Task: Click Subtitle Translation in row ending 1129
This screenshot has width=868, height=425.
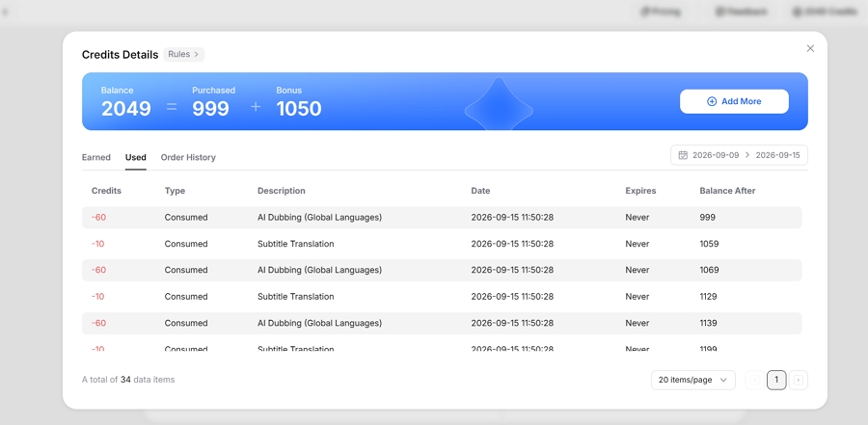Action: tap(296, 297)
